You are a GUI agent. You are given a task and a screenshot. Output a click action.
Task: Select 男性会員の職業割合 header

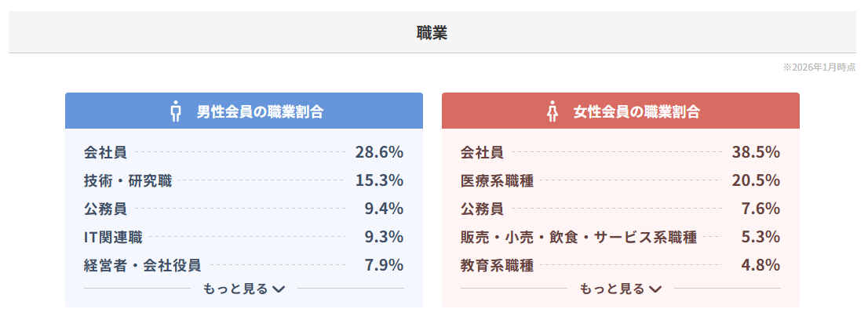(x=260, y=111)
